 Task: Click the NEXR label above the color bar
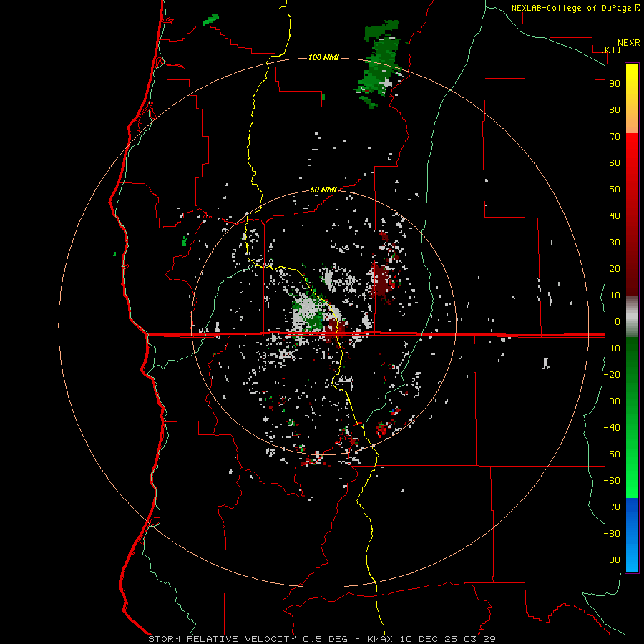click(629, 43)
